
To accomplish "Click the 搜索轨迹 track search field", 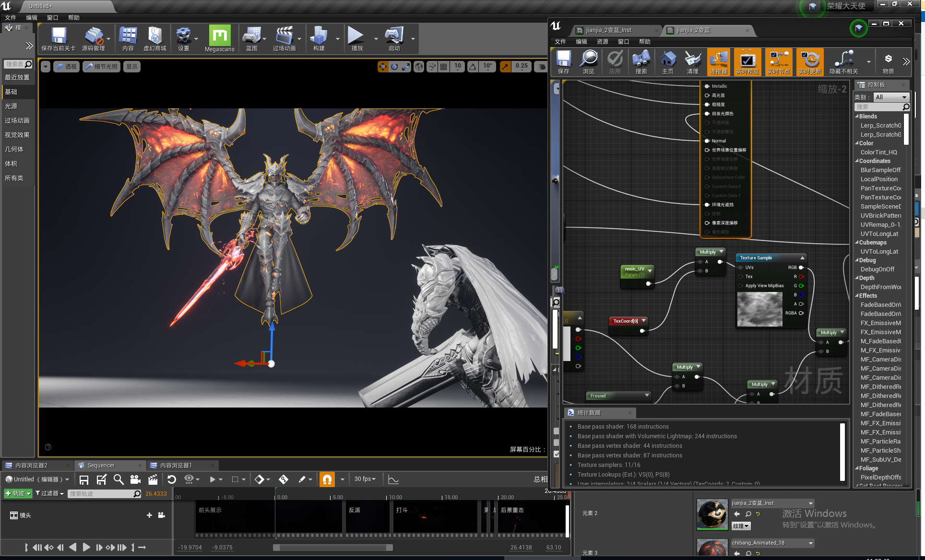I will (105, 493).
